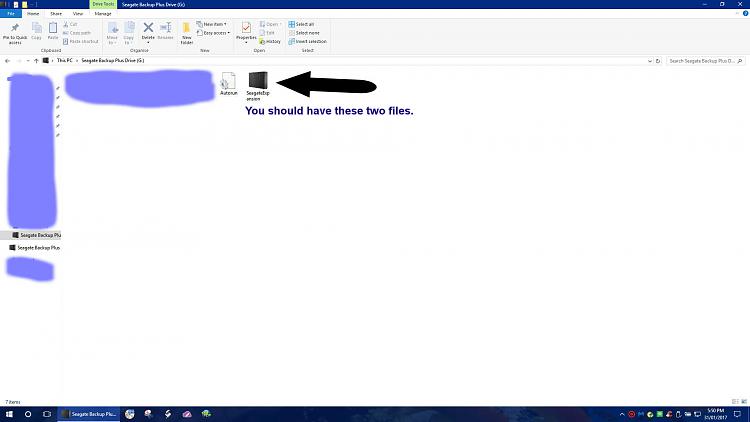750x422 pixels.
Task: Go up one folder level
Action: [36, 61]
